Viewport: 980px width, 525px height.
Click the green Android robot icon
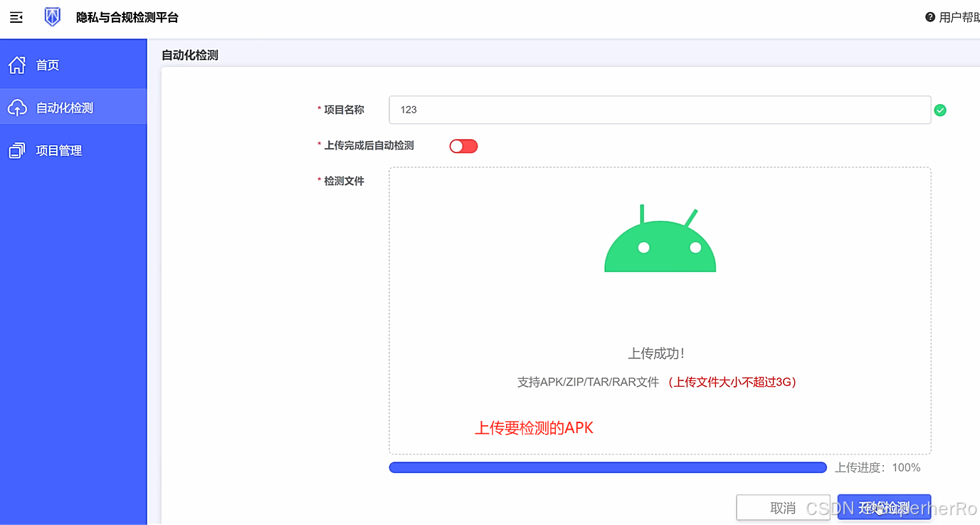pyautogui.click(x=660, y=239)
